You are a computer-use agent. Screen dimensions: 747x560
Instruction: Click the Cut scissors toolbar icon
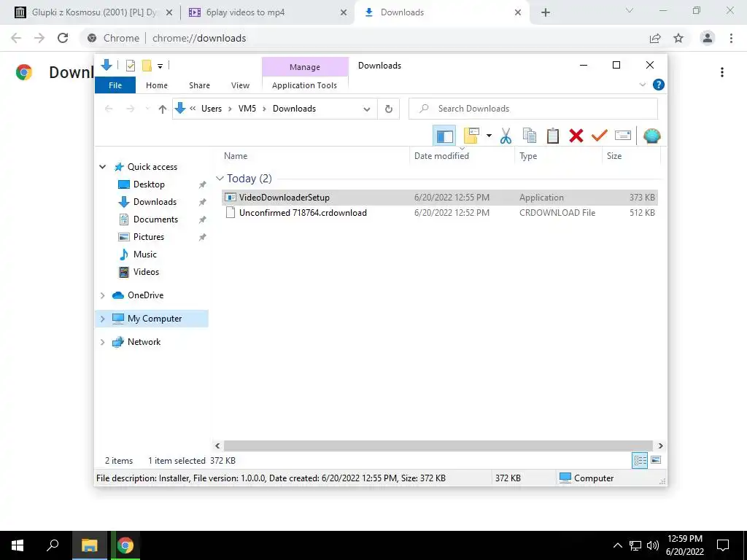(506, 136)
